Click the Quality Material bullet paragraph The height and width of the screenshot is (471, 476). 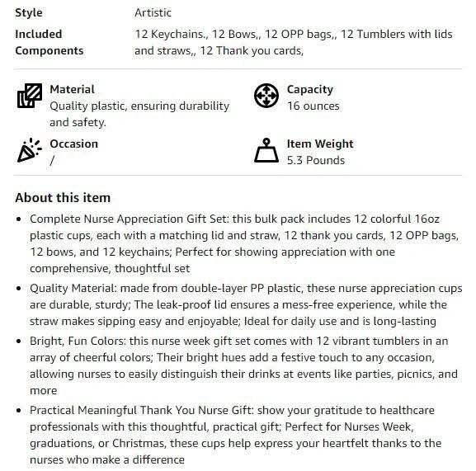click(246, 304)
